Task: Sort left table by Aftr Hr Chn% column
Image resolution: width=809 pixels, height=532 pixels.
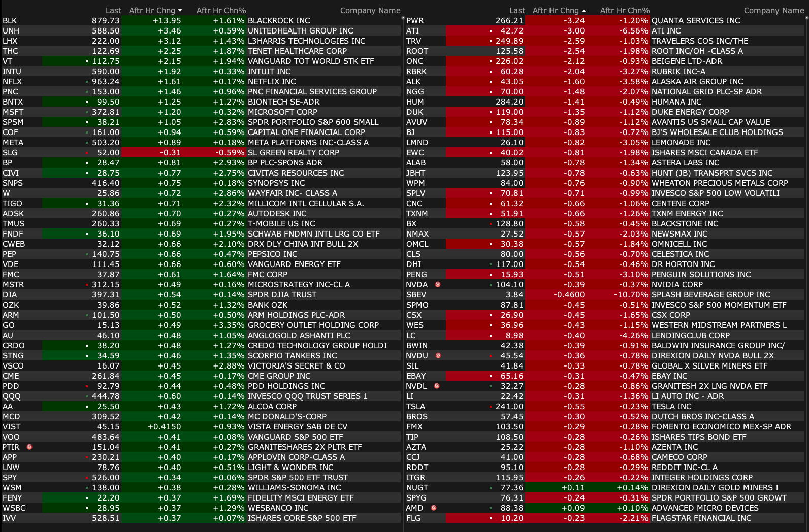Action: pos(221,11)
